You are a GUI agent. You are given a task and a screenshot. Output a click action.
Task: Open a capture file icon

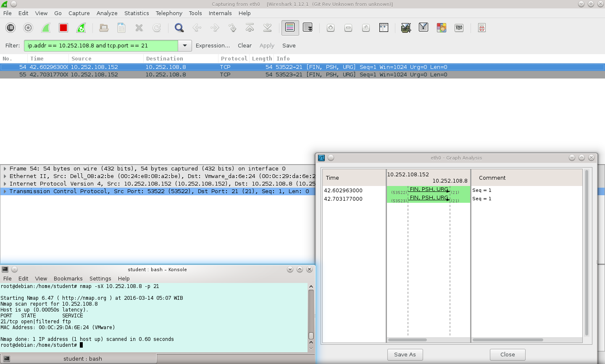(104, 28)
